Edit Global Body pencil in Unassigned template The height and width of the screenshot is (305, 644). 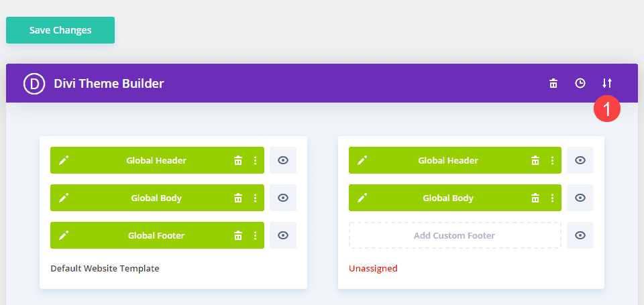point(362,198)
